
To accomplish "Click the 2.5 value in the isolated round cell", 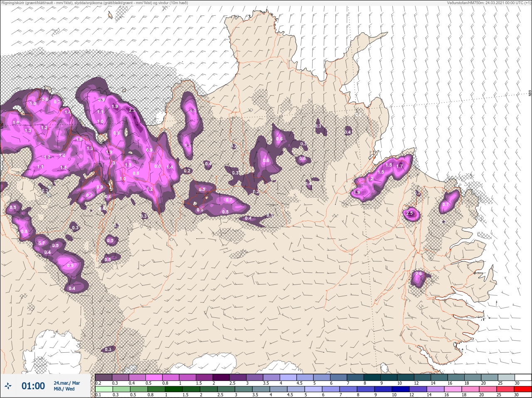I will pos(410,214).
